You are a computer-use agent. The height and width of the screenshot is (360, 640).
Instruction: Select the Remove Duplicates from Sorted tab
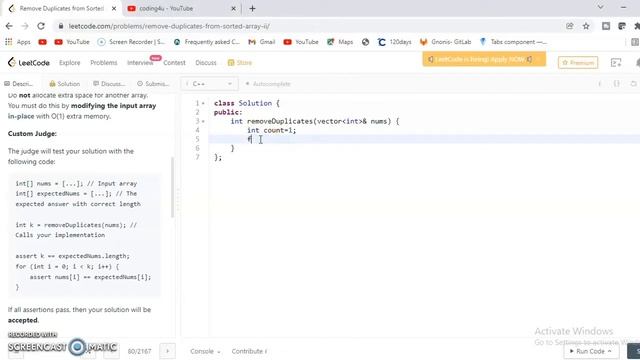tap(61, 8)
